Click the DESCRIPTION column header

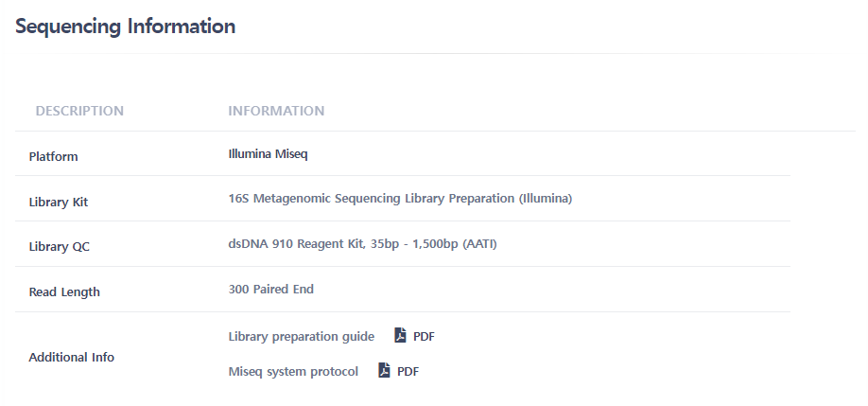point(79,111)
